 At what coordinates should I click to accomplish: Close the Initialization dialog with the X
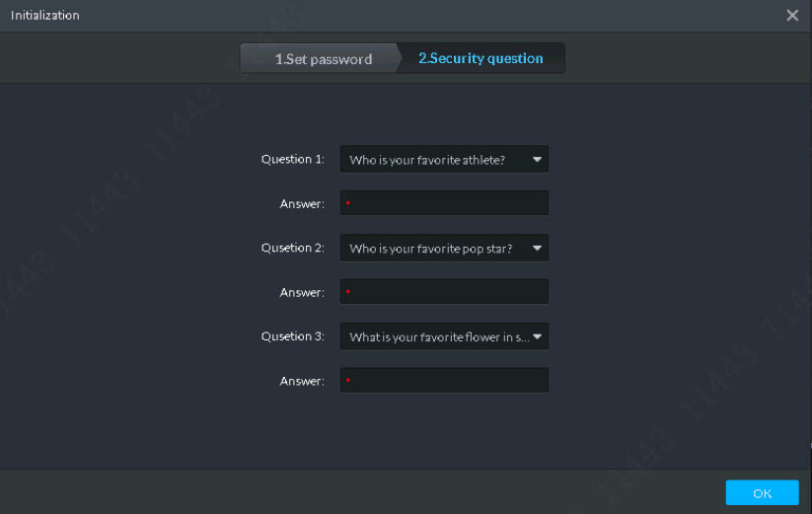pos(792,16)
